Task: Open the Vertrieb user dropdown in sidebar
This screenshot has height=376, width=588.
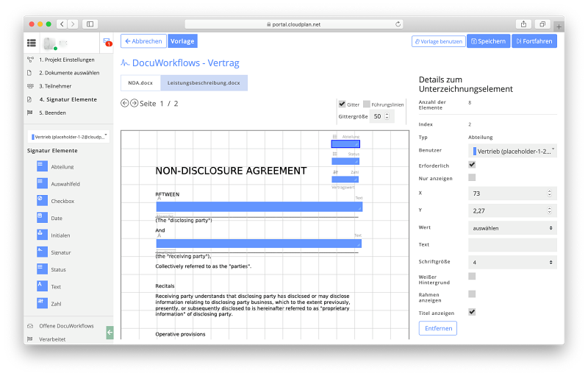Action: pos(68,137)
